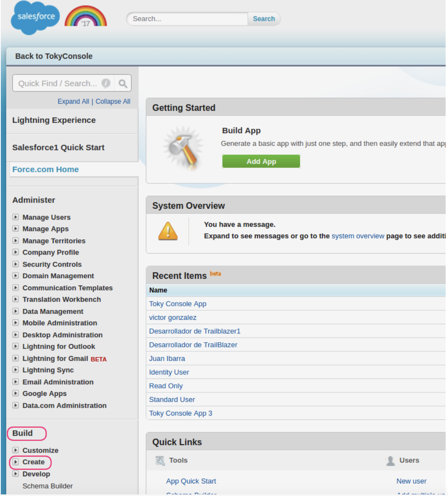This screenshot has height=496, width=448.
Task: Open Toky Console App 3 recent item
Action: pos(181,413)
